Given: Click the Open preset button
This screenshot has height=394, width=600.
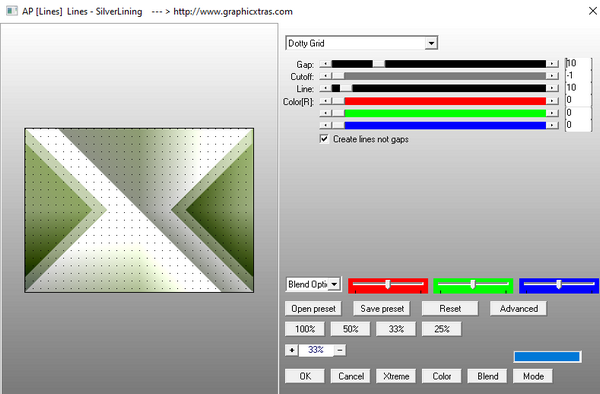Looking at the screenshot, I should [313, 309].
